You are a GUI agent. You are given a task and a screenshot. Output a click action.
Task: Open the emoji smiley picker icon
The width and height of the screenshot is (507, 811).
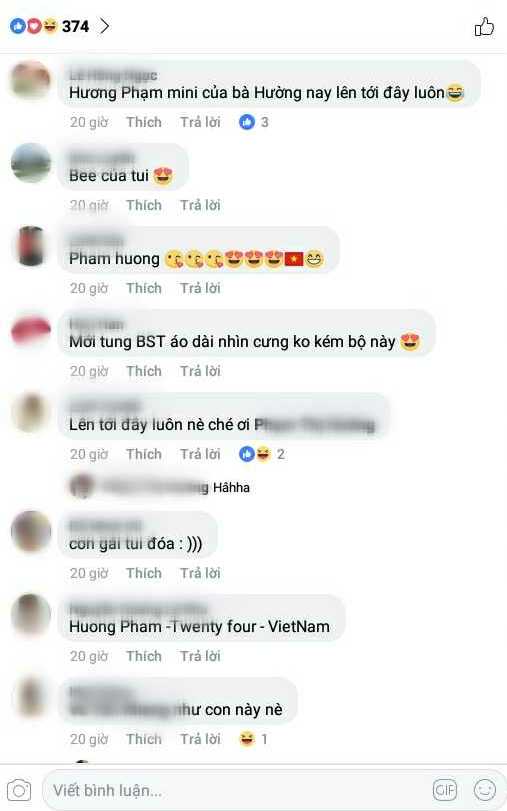click(x=485, y=790)
